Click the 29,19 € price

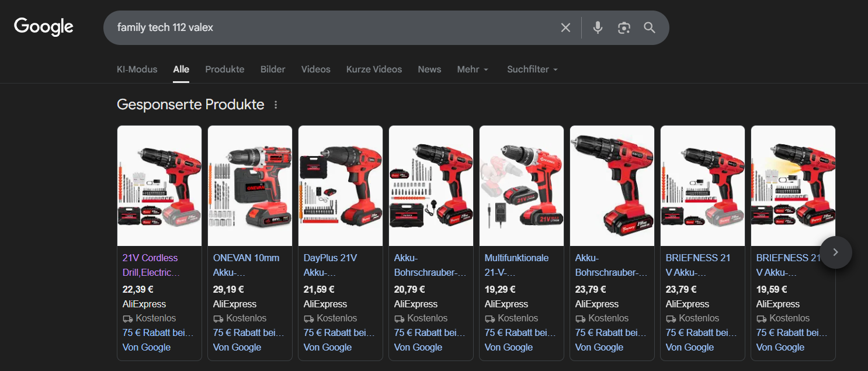click(x=228, y=289)
